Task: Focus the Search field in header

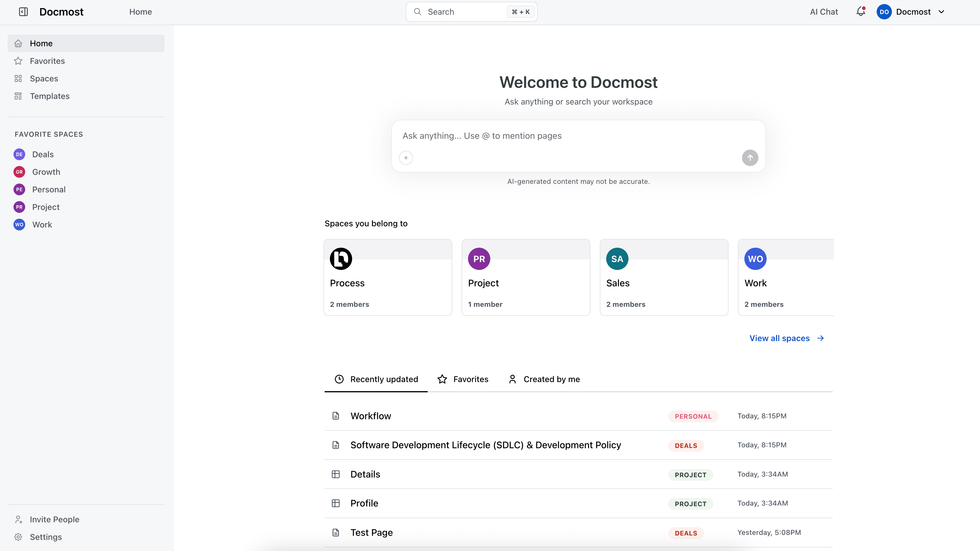Action: pyautogui.click(x=471, y=12)
